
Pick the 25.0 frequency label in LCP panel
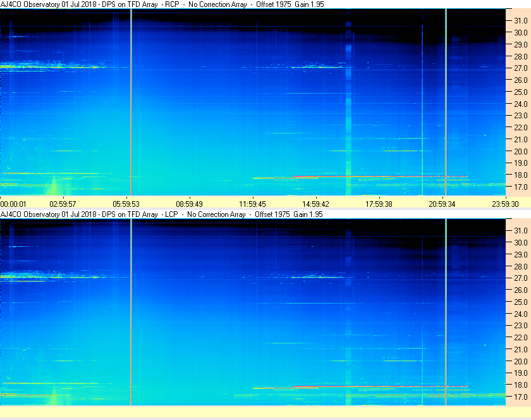(x=521, y=302)
